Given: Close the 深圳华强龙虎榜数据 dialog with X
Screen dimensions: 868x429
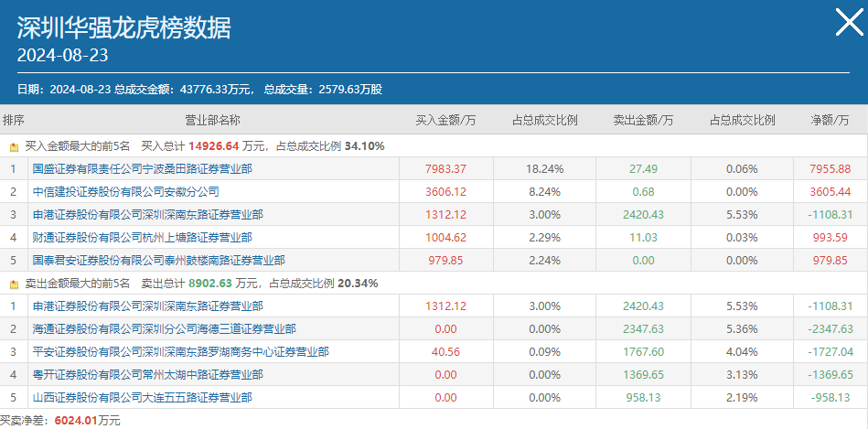Looking at the screenshot, I should click(849, 23).
